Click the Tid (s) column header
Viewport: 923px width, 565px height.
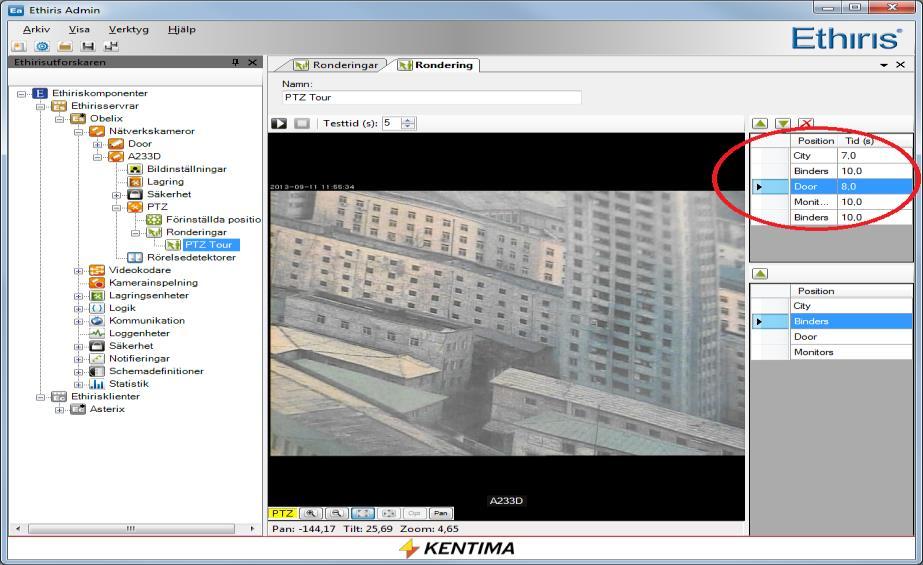tap(874, 141)
